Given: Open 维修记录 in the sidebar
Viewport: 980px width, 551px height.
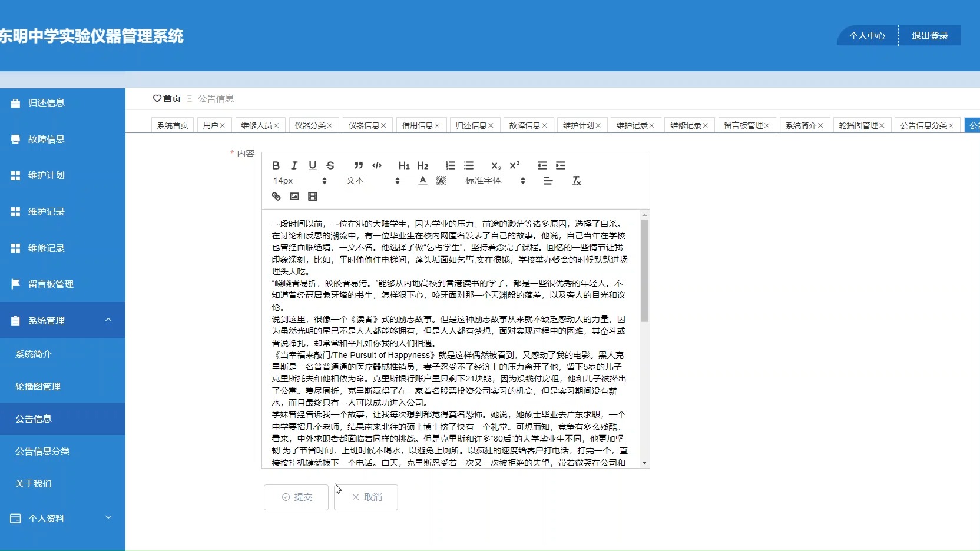Looking at the screenshot, I should coord(62,248).
